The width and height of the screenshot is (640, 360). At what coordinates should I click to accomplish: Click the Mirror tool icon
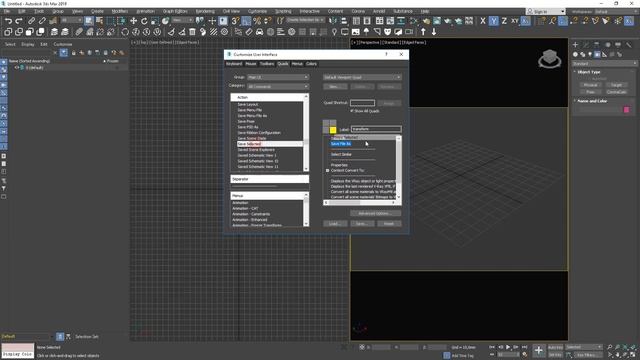tap(333, 21)
